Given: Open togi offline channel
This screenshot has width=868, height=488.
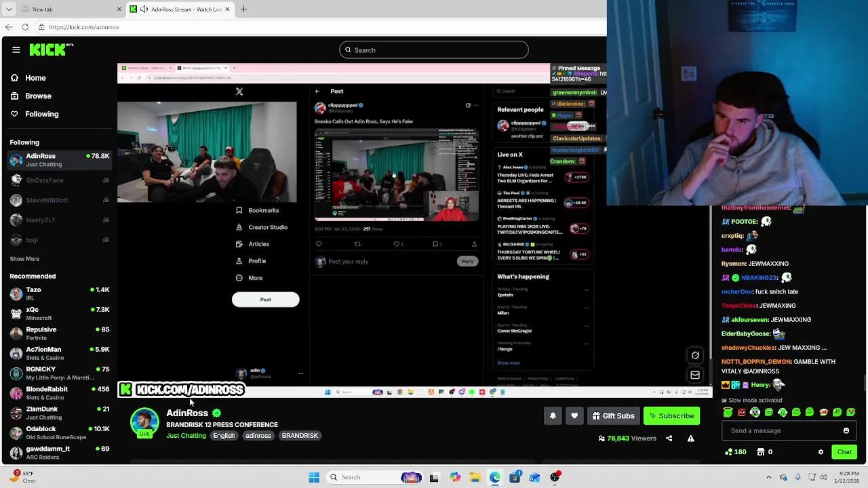Looking at the screenshot, I should point(59,240).
